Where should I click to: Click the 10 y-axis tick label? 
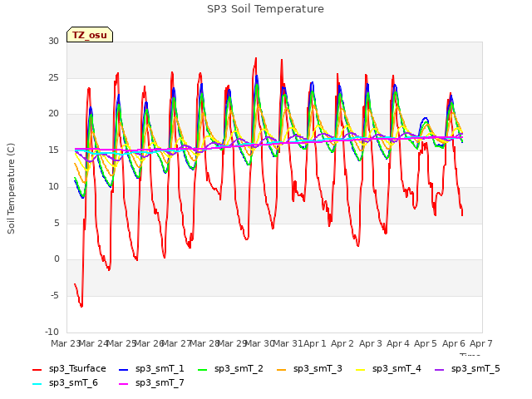[53, 186]
